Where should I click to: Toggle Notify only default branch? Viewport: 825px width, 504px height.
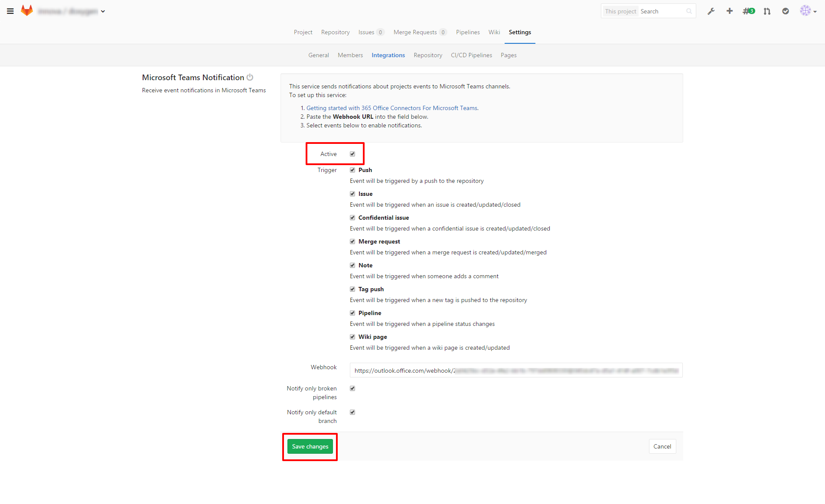tap(352, 412)
